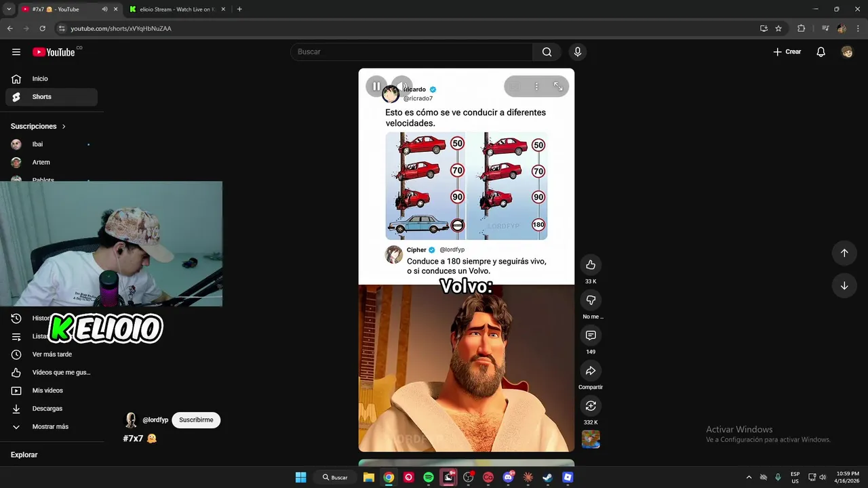Open Videos que me gustan

[52, 372]
